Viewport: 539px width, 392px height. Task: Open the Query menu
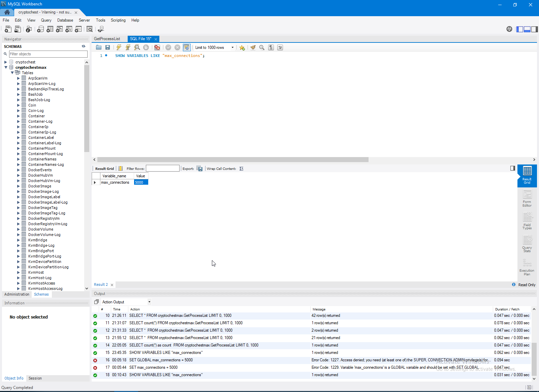46,20
